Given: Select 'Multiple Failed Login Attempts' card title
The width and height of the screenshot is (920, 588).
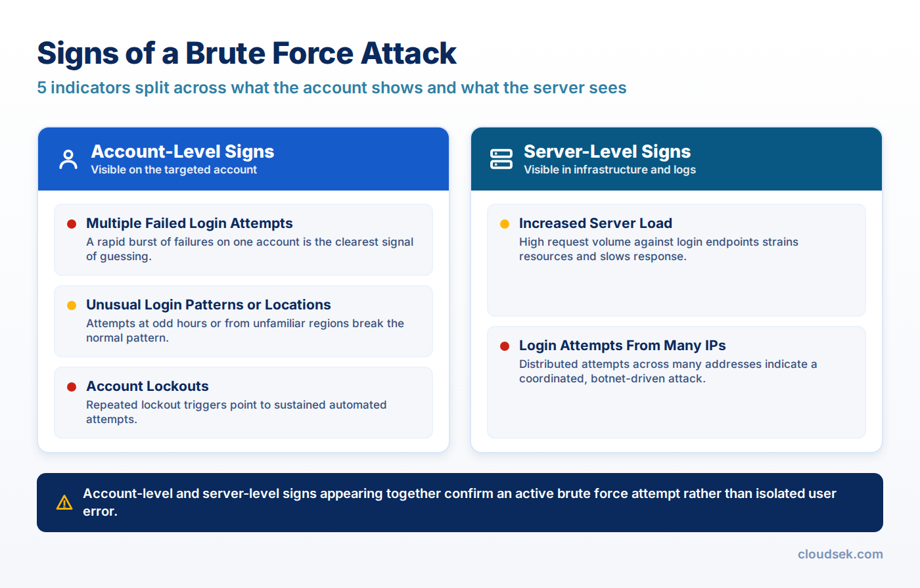Looking at the screenshot, I should point(189,223).
